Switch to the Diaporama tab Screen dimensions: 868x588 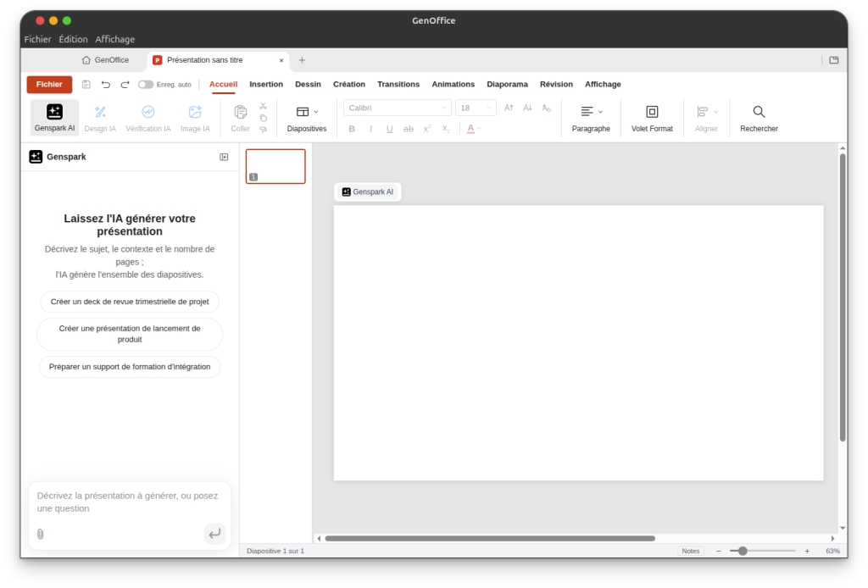[507, 84]
